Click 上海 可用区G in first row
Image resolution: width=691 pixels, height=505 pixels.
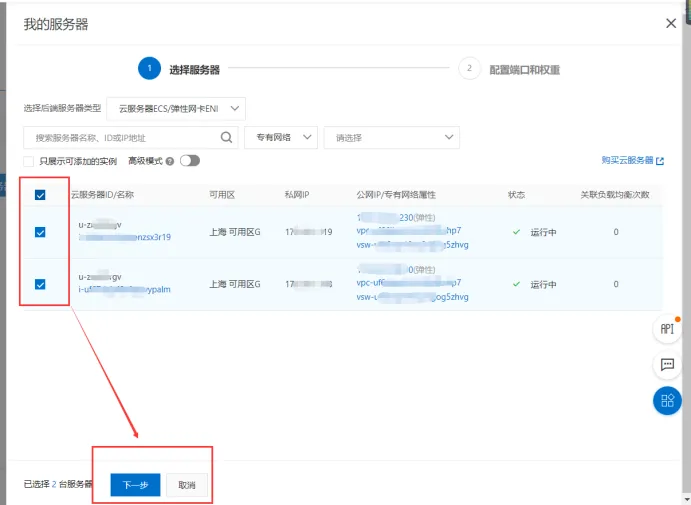235,232
